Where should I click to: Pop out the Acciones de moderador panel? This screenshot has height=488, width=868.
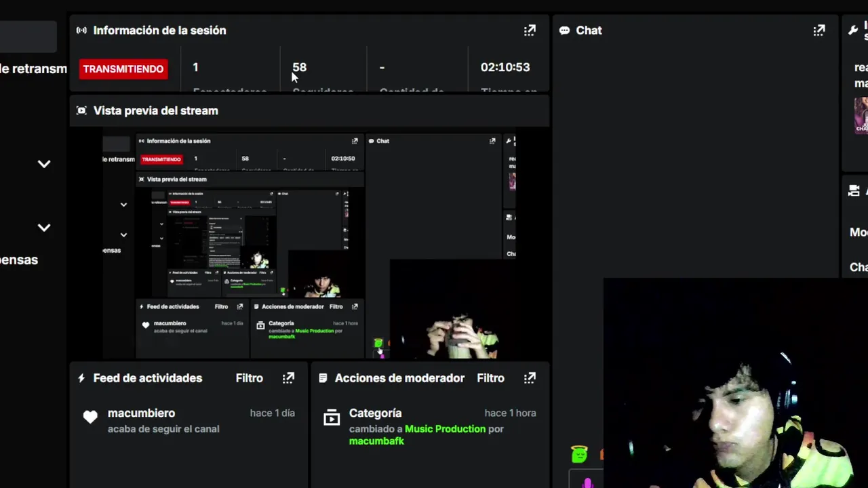[530, 378]
